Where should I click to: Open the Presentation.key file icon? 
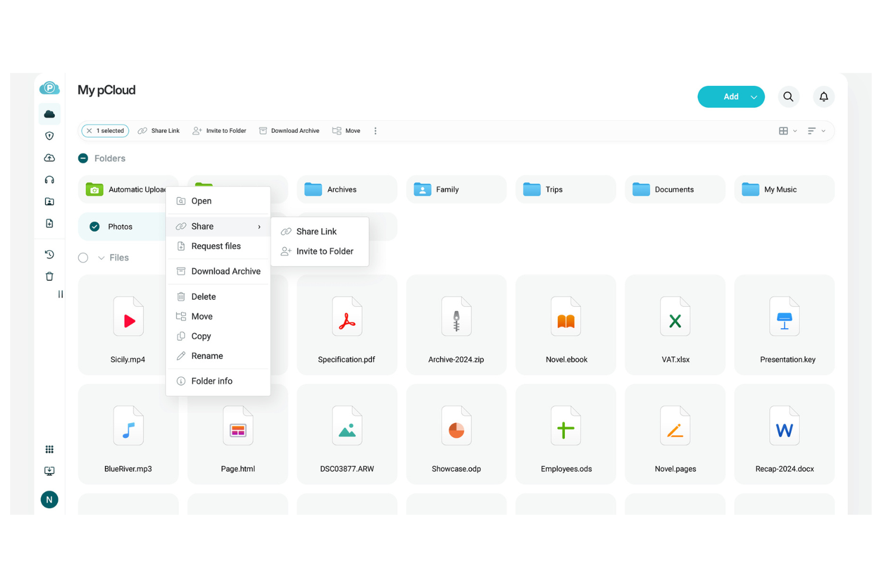784,317
